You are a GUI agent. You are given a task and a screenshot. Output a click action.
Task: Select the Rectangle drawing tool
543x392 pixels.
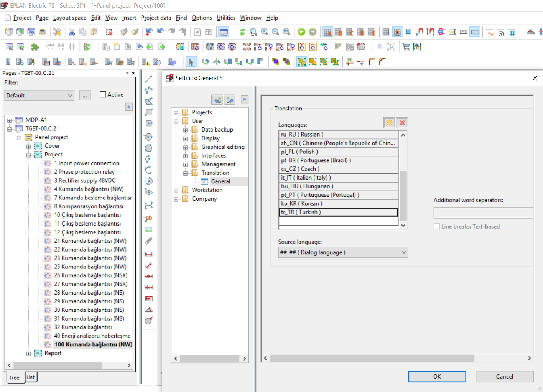(x=148, y=112)
